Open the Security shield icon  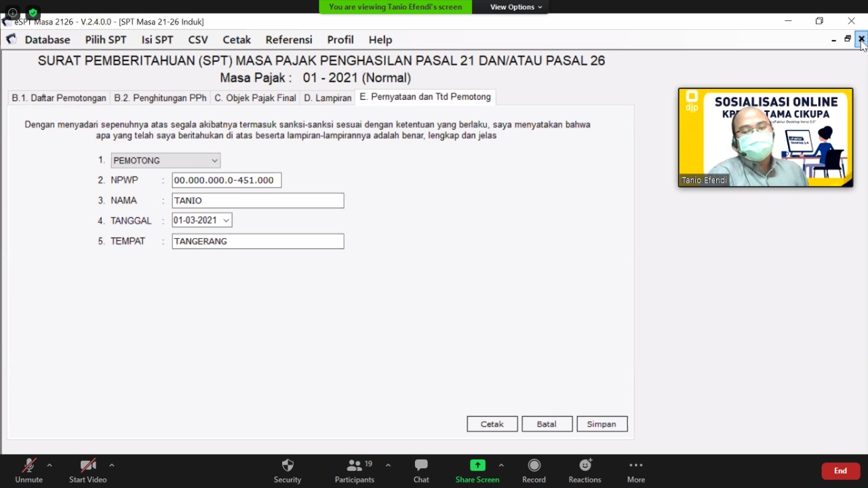pyautogui.click(x=288, y=466)
